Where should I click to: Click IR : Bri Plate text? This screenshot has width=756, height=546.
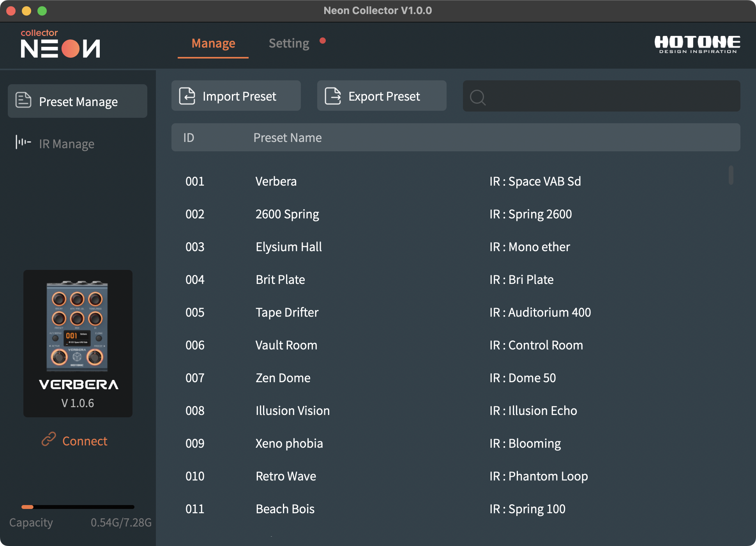[521, 280]
